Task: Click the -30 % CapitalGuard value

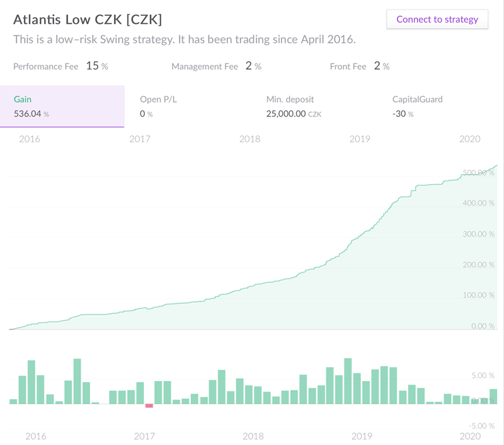Action: [x=403, y=114]
